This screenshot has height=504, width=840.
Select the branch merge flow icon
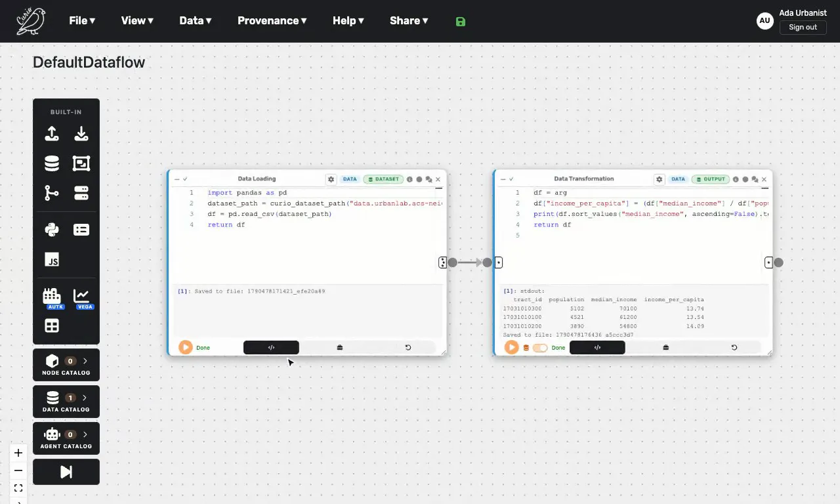pyautogui.click(x=52, y=193)
